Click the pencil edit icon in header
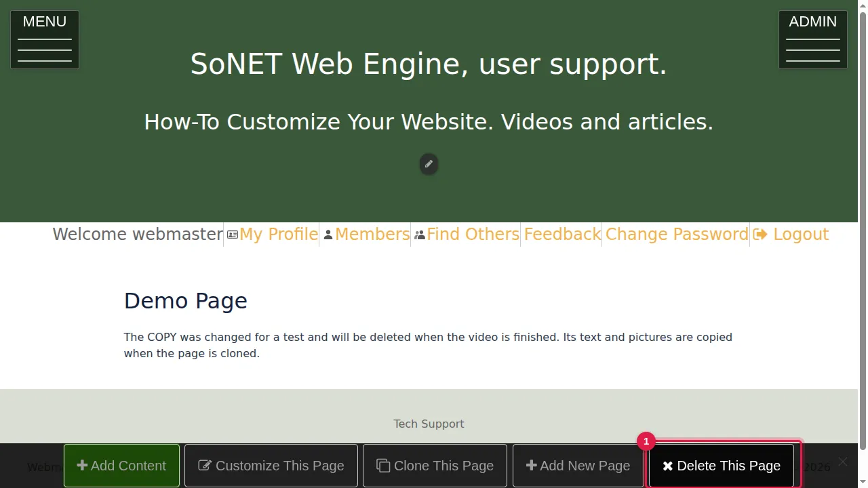Image resolution: width=868 pixels, height=488 pixels. (429, 164)
